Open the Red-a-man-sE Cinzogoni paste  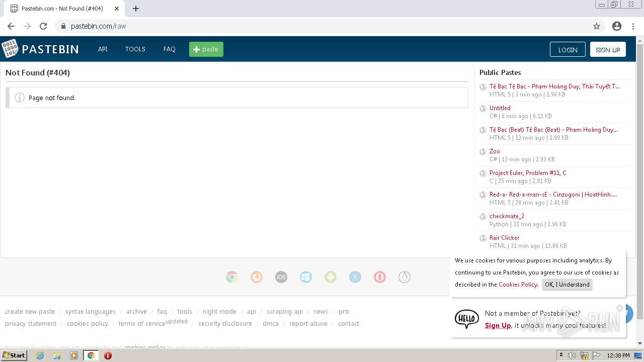(553, 195)
